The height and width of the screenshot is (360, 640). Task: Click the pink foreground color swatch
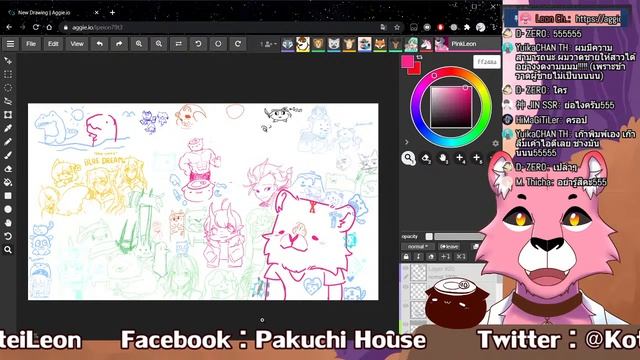pos(407,62)
